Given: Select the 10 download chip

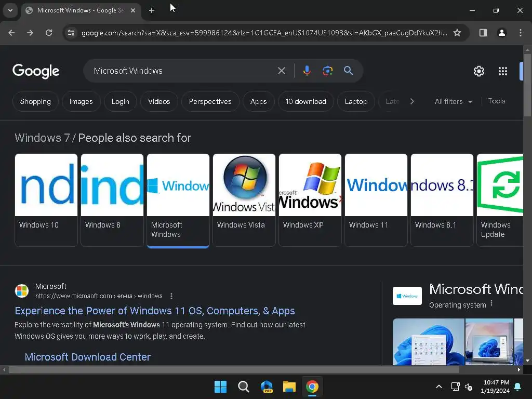Looking at the screenshot, I should tap(306, 101).
